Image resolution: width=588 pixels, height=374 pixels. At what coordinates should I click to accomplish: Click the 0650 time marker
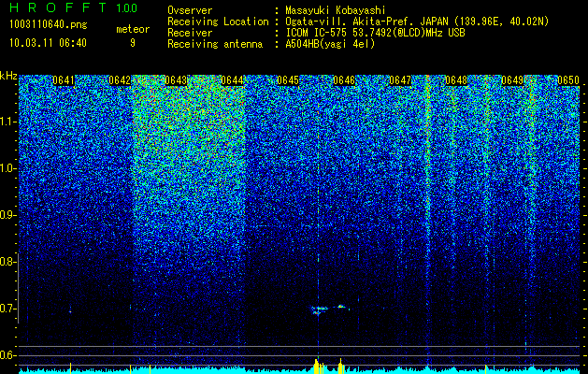(x=568, y=80)
